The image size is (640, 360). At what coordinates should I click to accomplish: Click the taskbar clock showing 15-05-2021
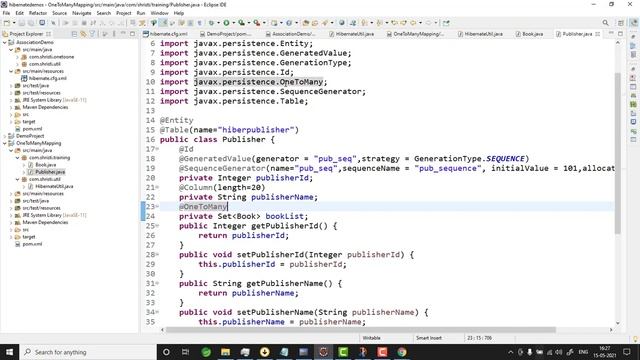tap(605, 352)
